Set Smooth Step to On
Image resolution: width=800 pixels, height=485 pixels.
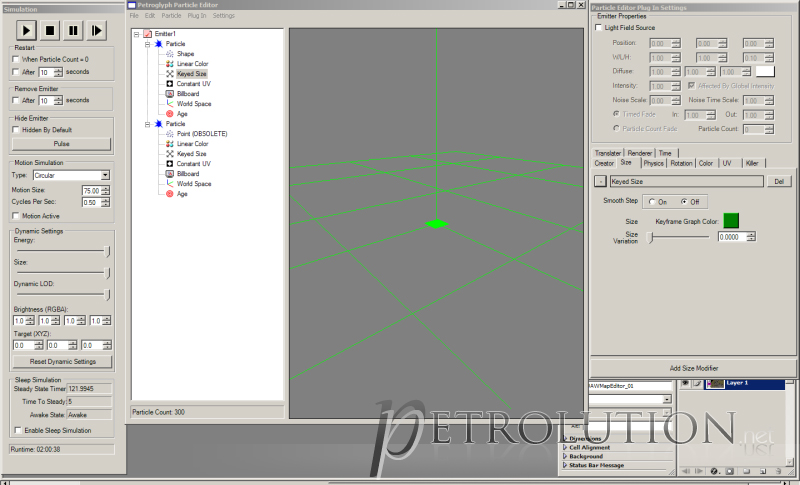click(x=652, y=202)
